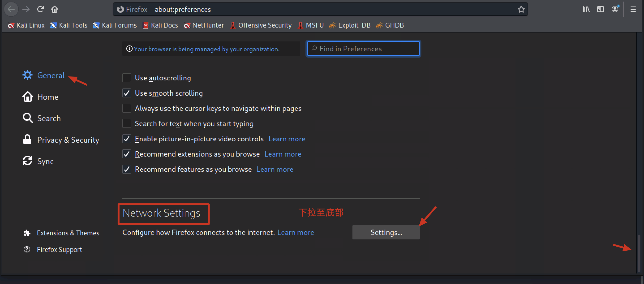Disable Recommend extensions as you browse
Viewport: 644px width, 284px height.
127,154
